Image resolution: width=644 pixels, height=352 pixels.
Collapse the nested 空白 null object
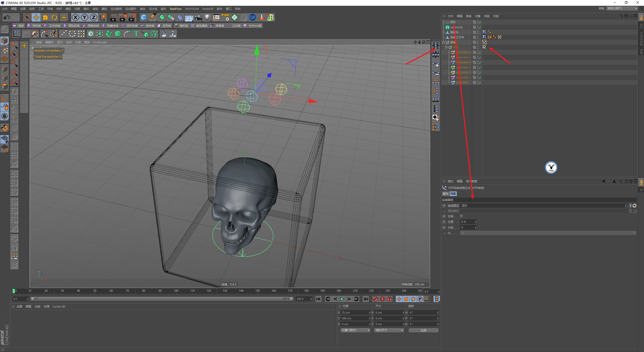click(x=446, y=47)
